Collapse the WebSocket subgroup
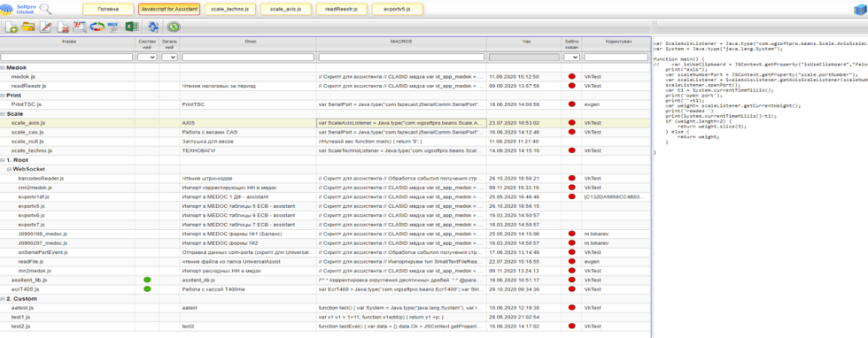868x338 pixels. (x=9, y=169)
